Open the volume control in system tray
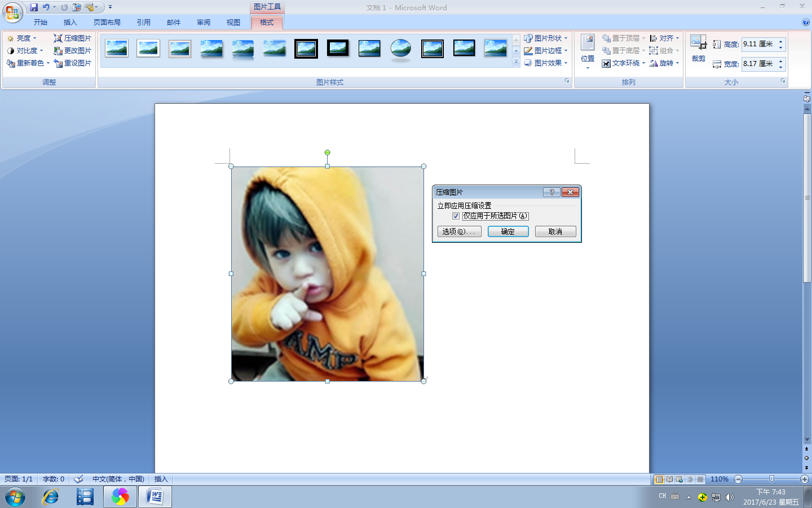812x508 pixels. click(x=730, y=497)
